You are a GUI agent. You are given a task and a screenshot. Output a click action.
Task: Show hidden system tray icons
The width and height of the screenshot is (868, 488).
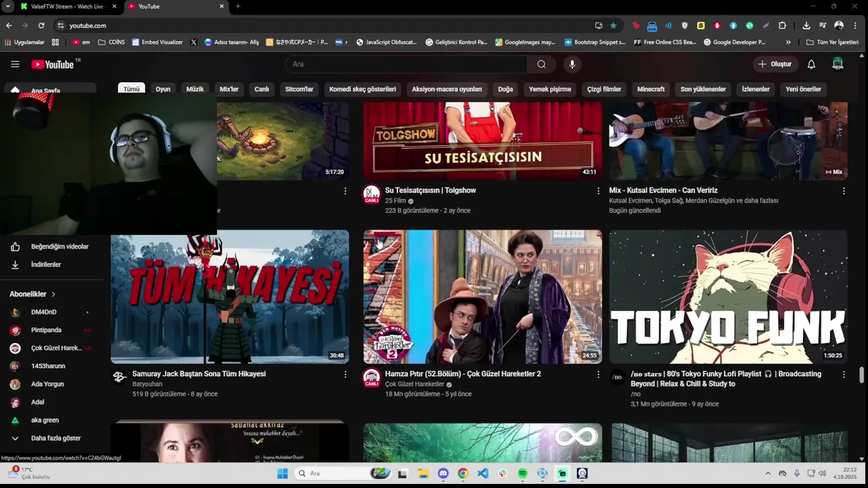pos(768,473)
